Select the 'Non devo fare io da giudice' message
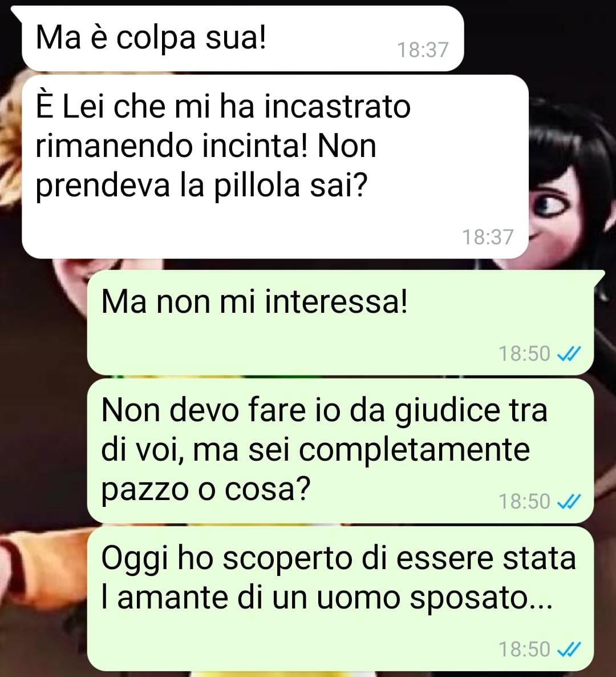This screenshot has width=616, height=677. click(x=341, y=451)
